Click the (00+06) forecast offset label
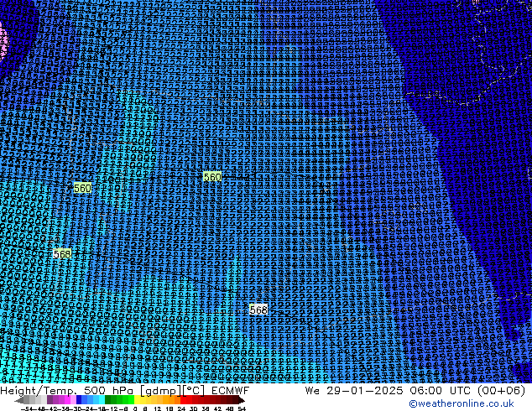The height and width of the screenshot is (411, 532). (502, 391)
